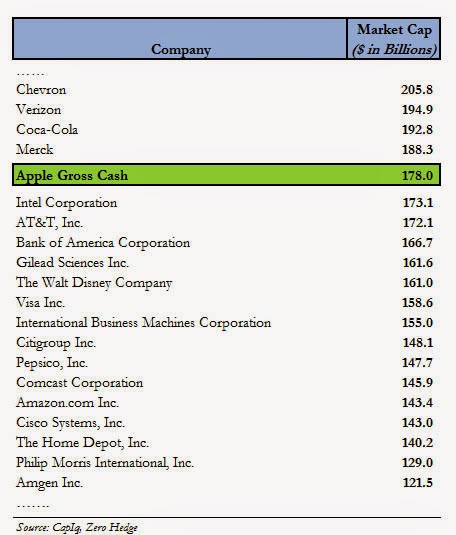Click the 178.0 value in highlighted row
Screen dimensions: 456x535
[417, 175]
